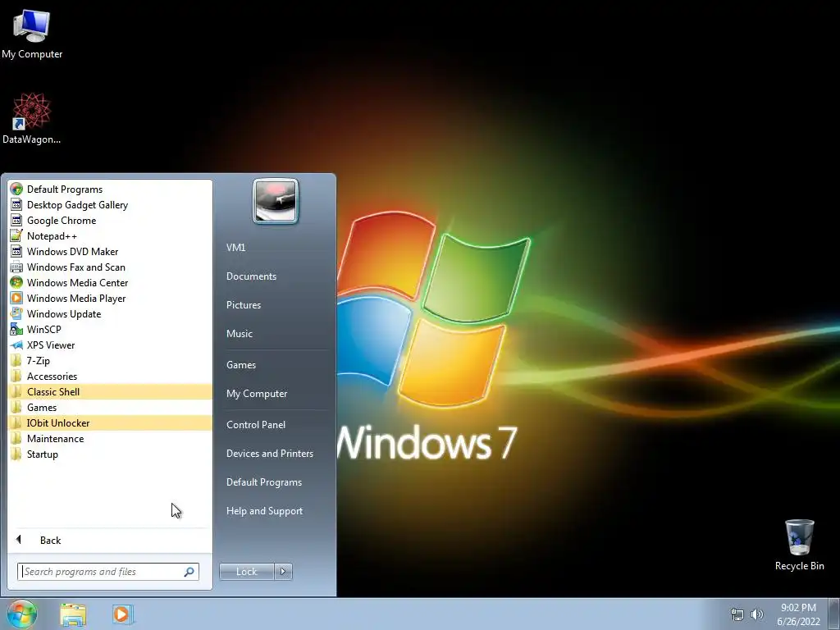
Task: Launch Desktop Gadget Gallery icon
Action: (16, 204)
